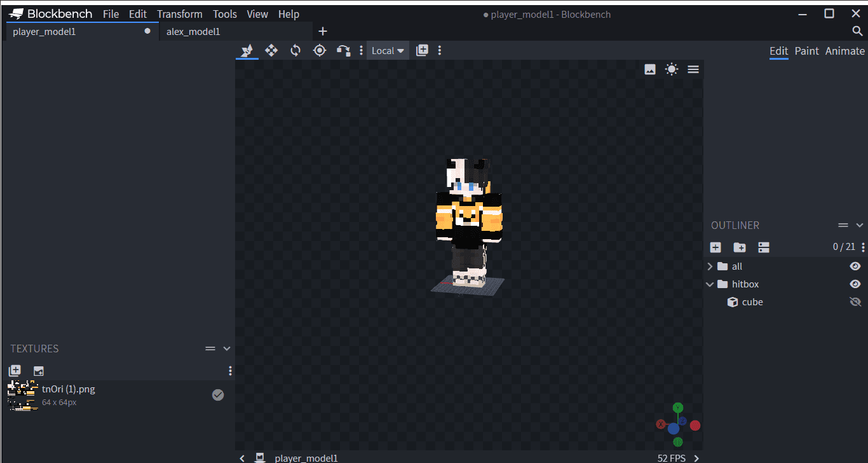
Task: Switch to Paint mode
Action: coord(806,51)
